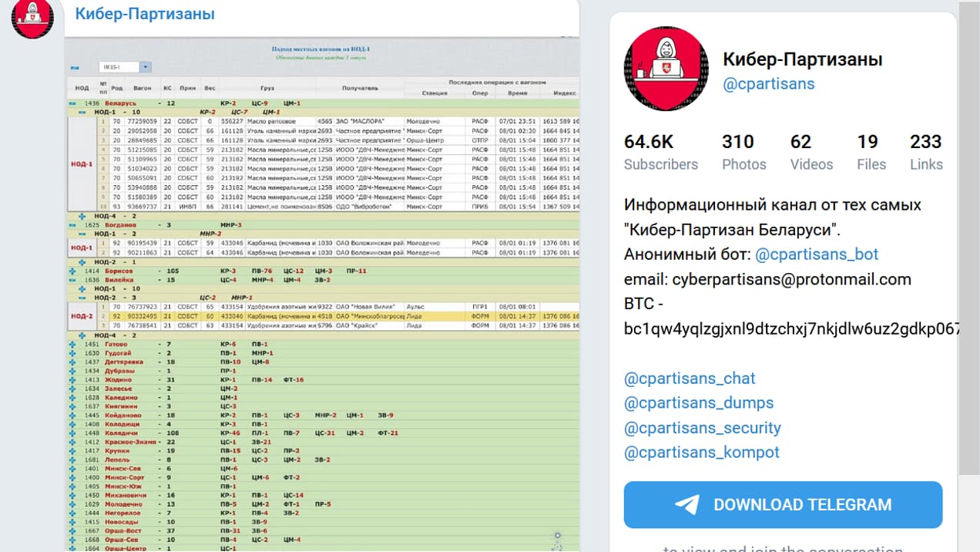Expand the Гатово station row
Screen dimensions: 980x552
click(x=72, y=344)
